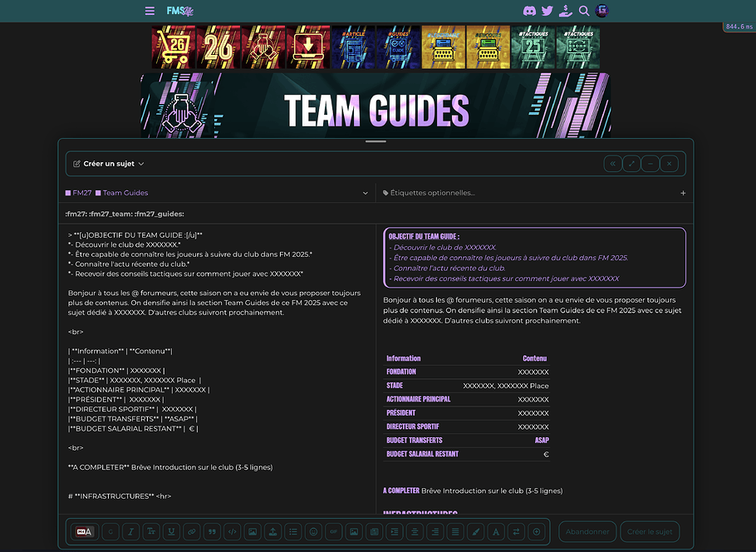Expand the Créer un sujet action dropdown
Screen dimensions: 756x552
(109, 164)
